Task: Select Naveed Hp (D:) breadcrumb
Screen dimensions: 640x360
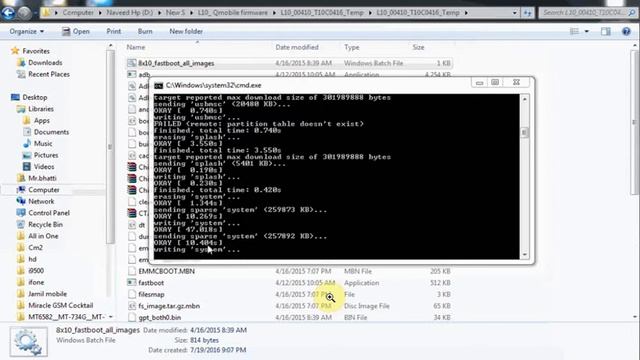Action: 129,13
